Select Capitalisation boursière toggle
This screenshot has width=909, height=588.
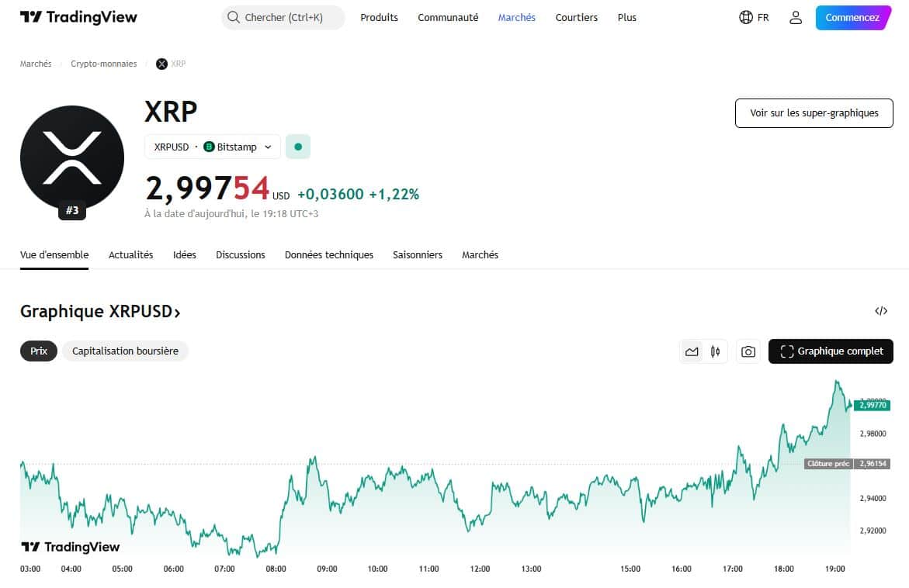(125, 351)
